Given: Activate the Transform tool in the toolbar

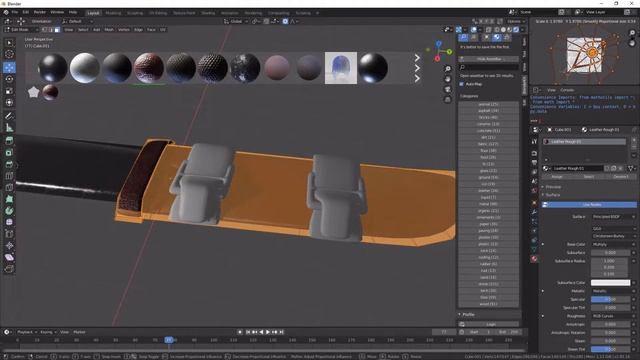Looking at the screenshot, I should pyautogui.click(x=9, y=103).
